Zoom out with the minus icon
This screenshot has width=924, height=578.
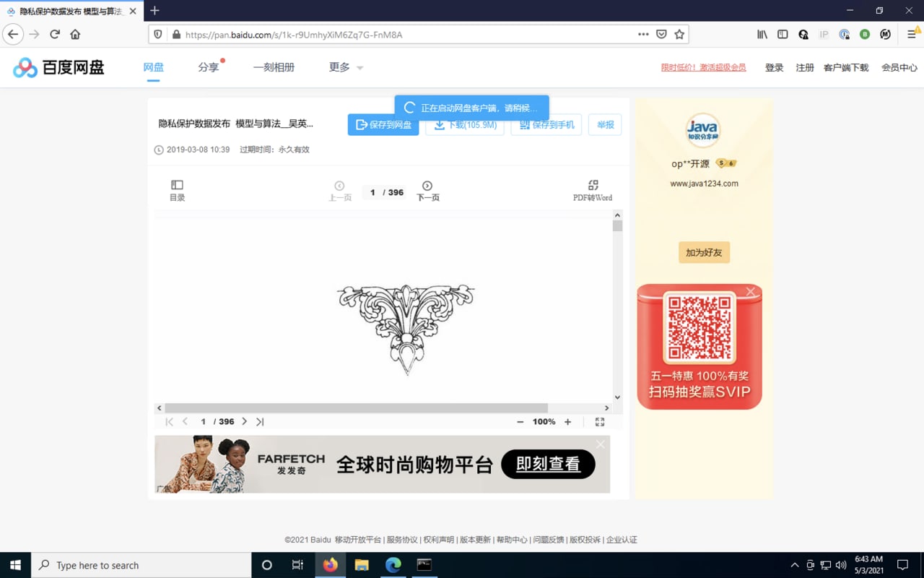tap(520, 422)
